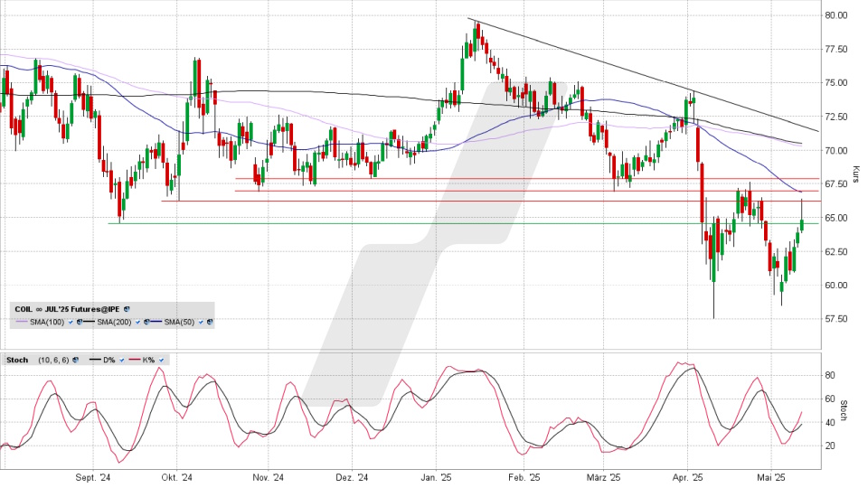Open settings icon next to SMA(50)
The image size is (868, 488).
tap(210, 322)
